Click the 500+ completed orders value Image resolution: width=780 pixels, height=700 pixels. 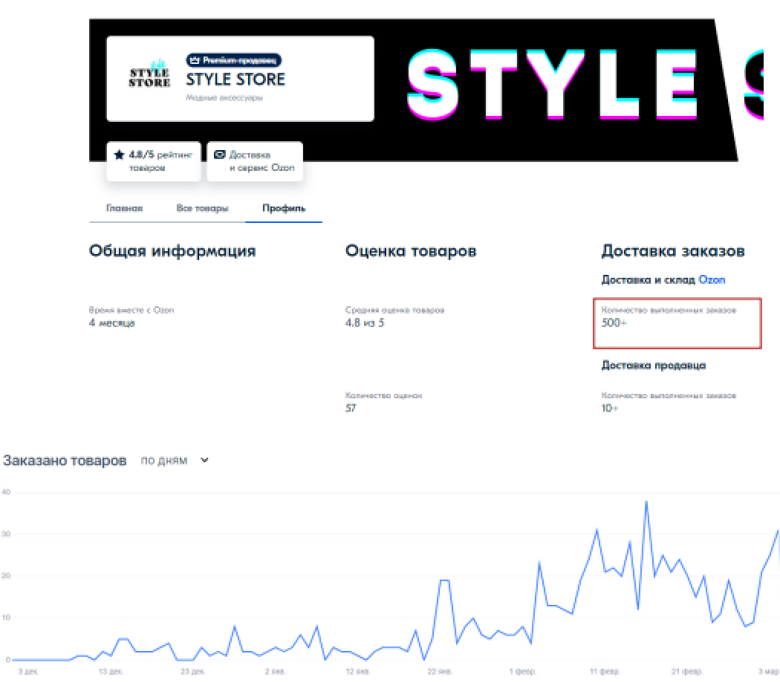(614, 323)
